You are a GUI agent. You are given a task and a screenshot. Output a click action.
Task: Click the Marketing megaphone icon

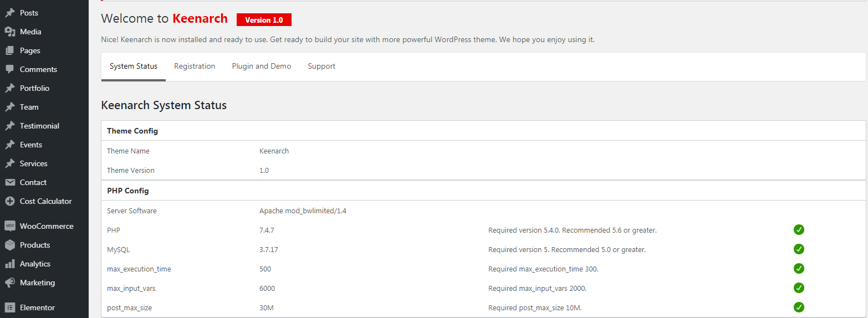pos(9,283)
